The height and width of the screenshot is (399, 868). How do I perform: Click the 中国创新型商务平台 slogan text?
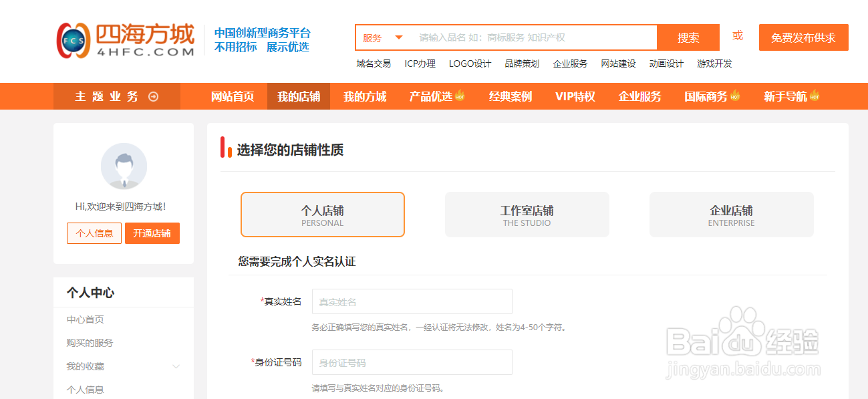[x=263, y=33]
